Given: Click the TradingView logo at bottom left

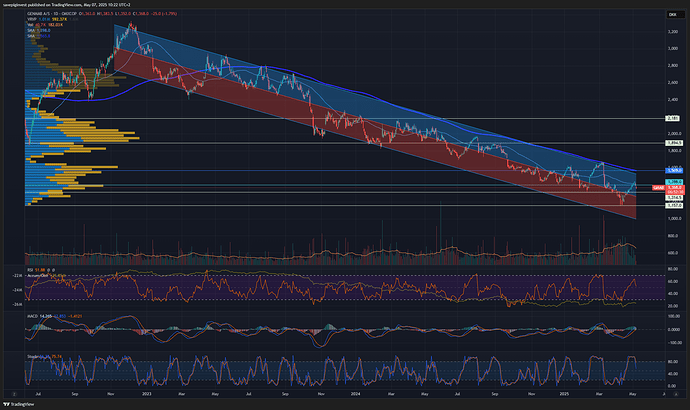Looking at the screenshot, I should pyautogui.click(x=18, y=404).
